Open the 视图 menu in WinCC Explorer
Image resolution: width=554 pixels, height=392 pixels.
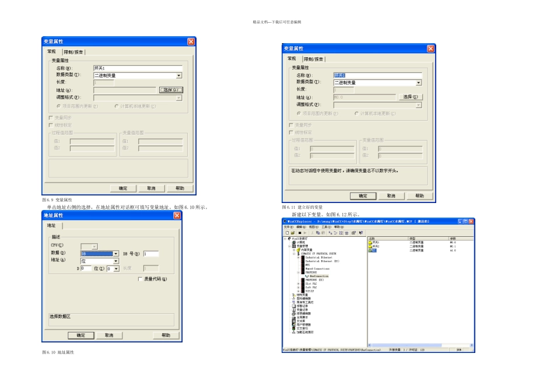tap(314, 227)
